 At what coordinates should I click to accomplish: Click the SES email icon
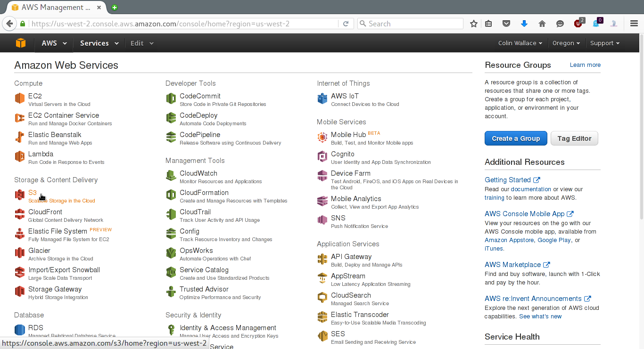click(322, 336)
